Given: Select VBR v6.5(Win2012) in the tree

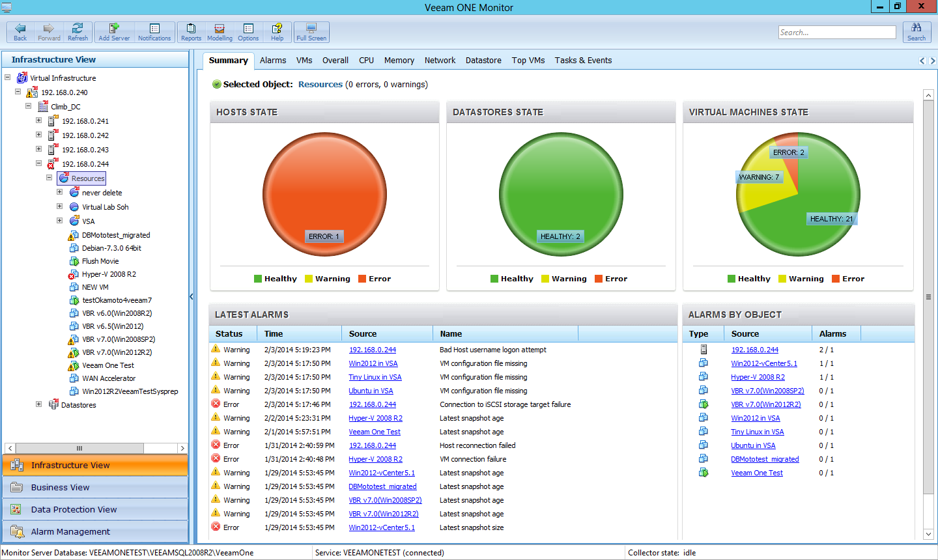Looking at the screenshot, I should tap(113, 326).
